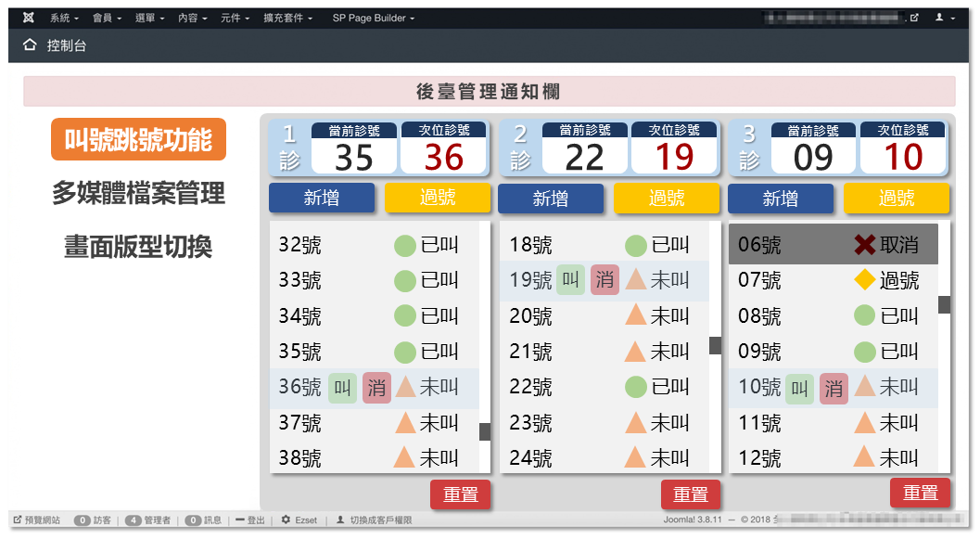980x539 pixels.
Task: Select 畫面版型切換 tab
Action: pyautogui.click(x=139, y=247)
